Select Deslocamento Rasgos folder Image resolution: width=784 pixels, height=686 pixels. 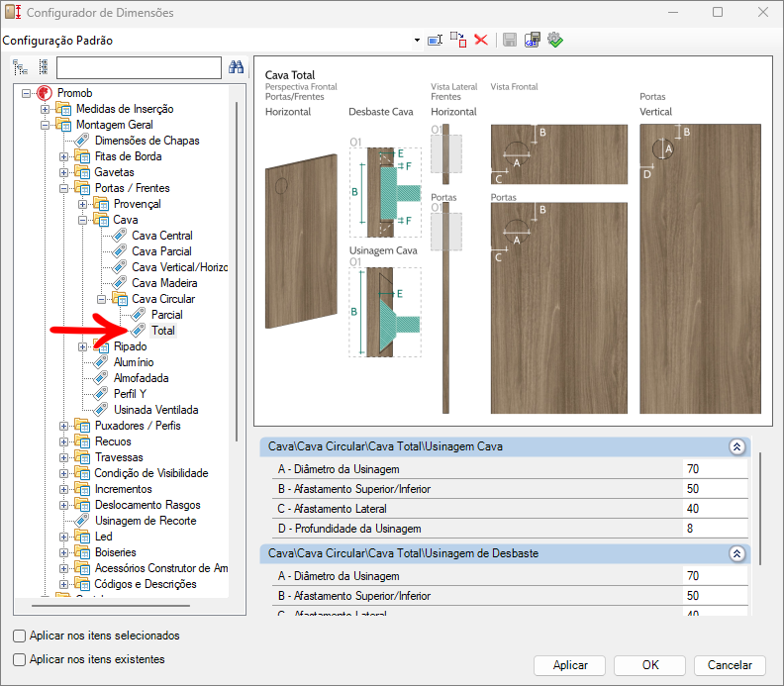(147, 505)
